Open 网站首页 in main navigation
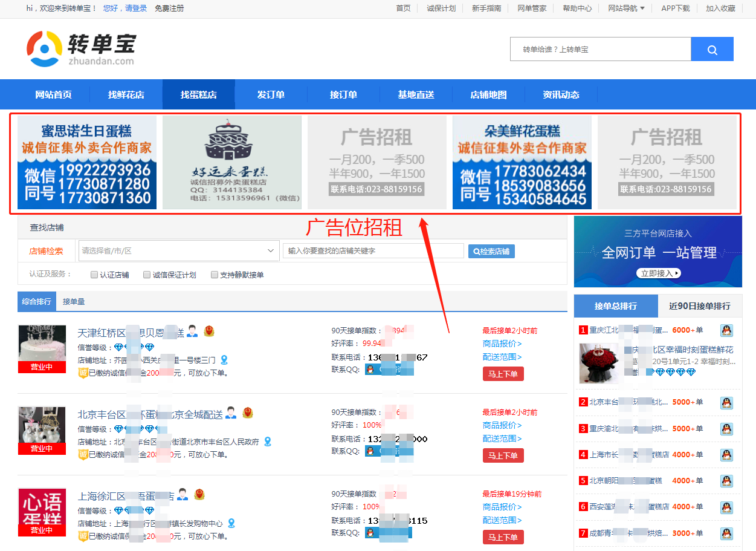Screen dimensions: 756x551 54,95
